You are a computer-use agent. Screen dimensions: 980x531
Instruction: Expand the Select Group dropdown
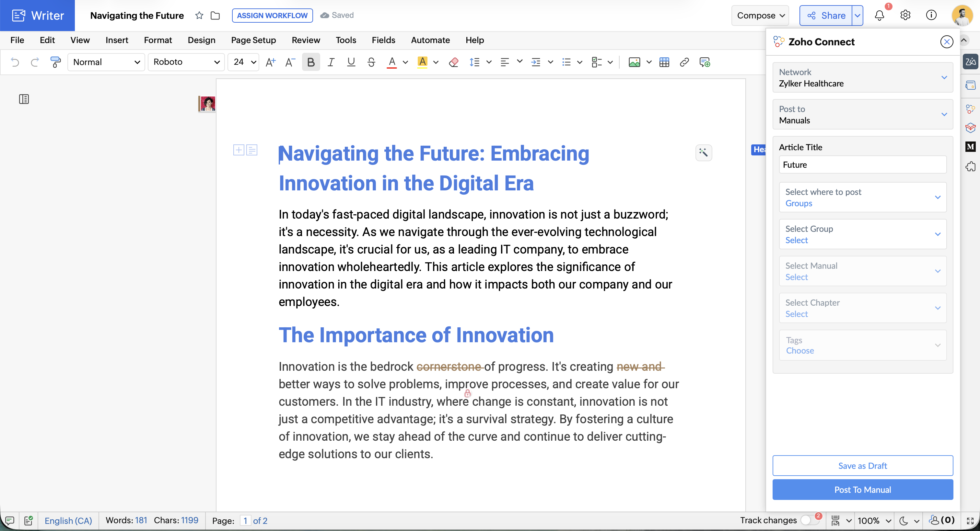[862, 234]
